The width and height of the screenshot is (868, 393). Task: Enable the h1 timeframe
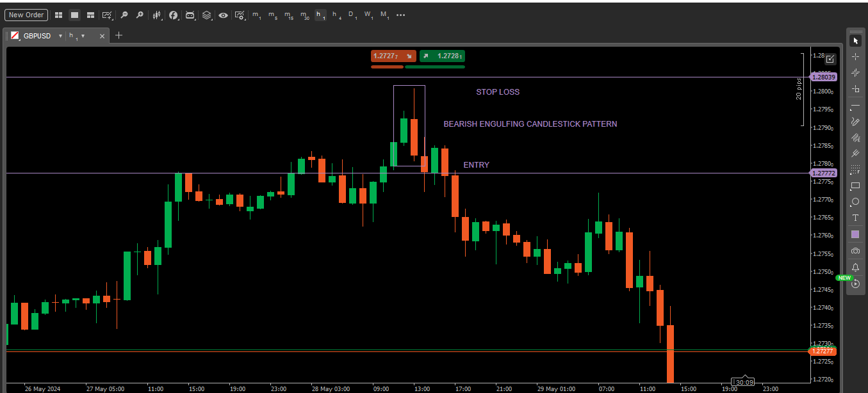click(x=320, y=15)
